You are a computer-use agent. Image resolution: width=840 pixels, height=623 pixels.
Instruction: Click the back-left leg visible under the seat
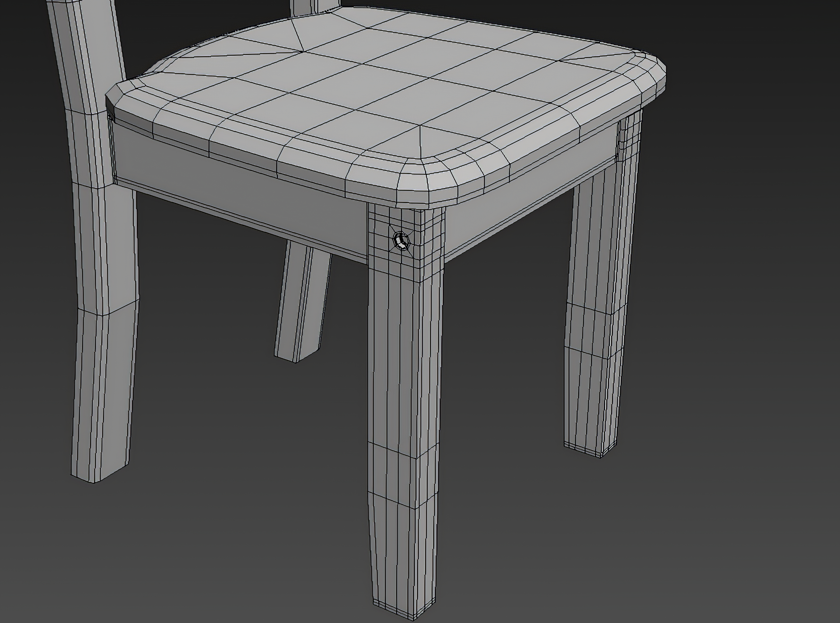[x=302, y=302]
